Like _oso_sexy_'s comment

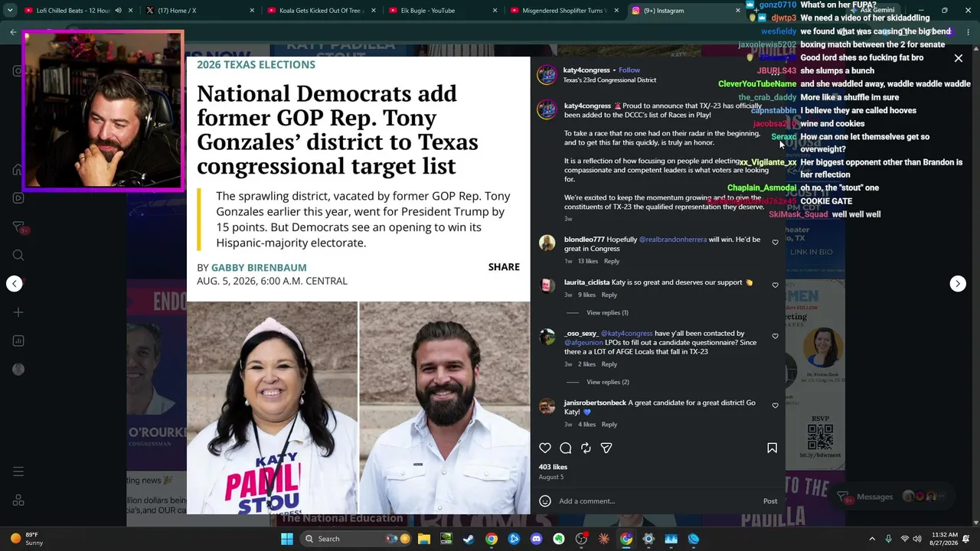click(775, 337)
